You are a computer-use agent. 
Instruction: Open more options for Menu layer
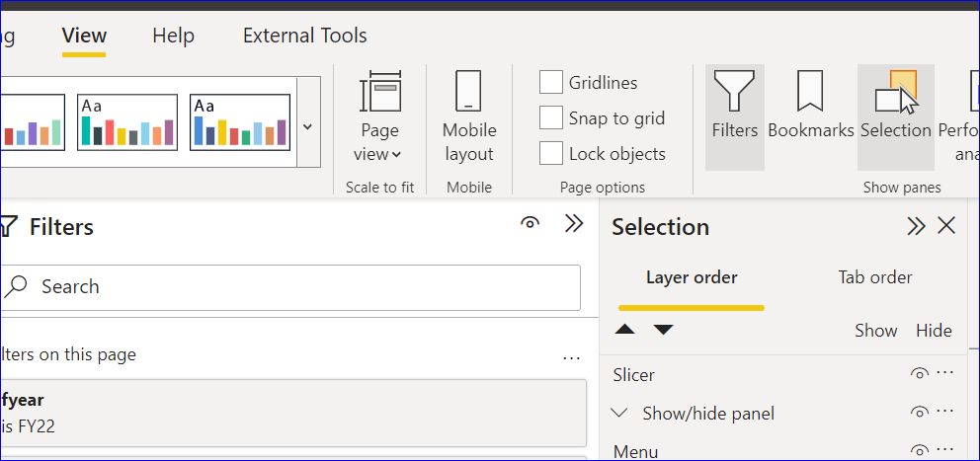pyautogui.click(x=945, y=449)
